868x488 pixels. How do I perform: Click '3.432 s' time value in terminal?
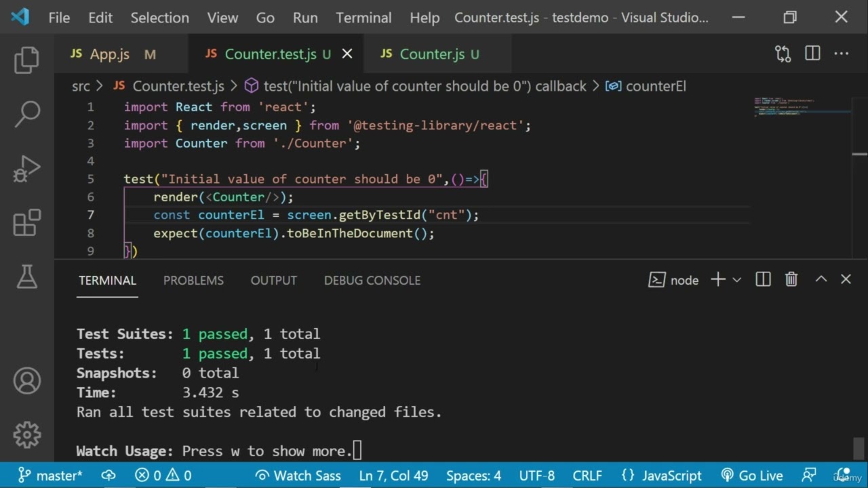(x=210, y=392)
